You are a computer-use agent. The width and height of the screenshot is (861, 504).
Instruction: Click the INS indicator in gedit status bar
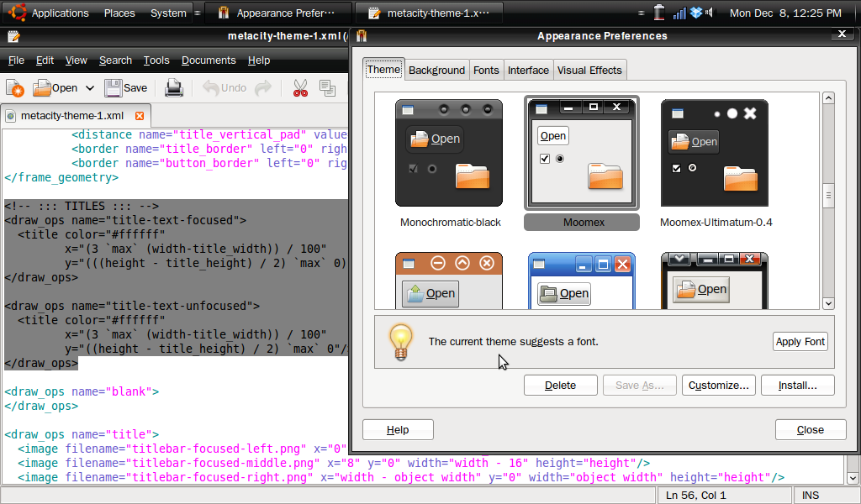811,496
